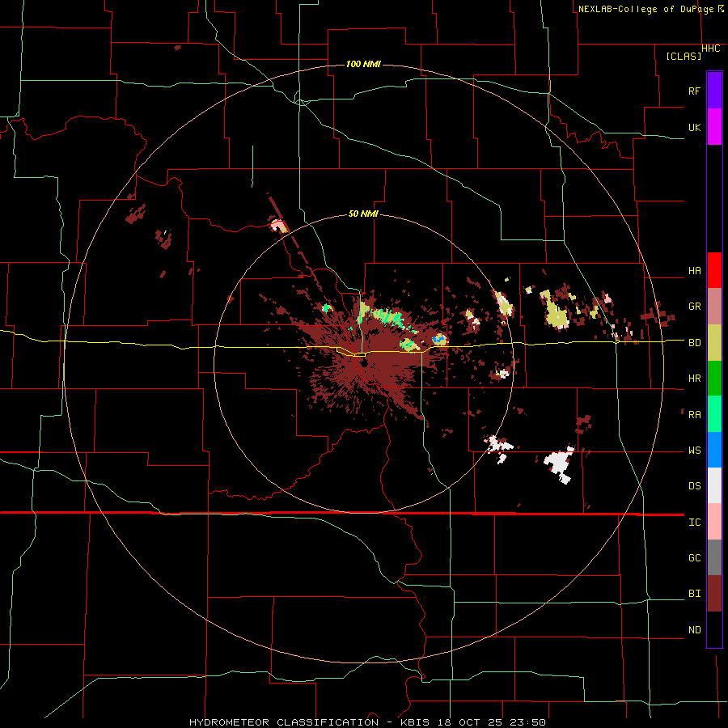Click the small blue wet snow echo
This screenshot has height=728, width=728.
pos(437,339)
